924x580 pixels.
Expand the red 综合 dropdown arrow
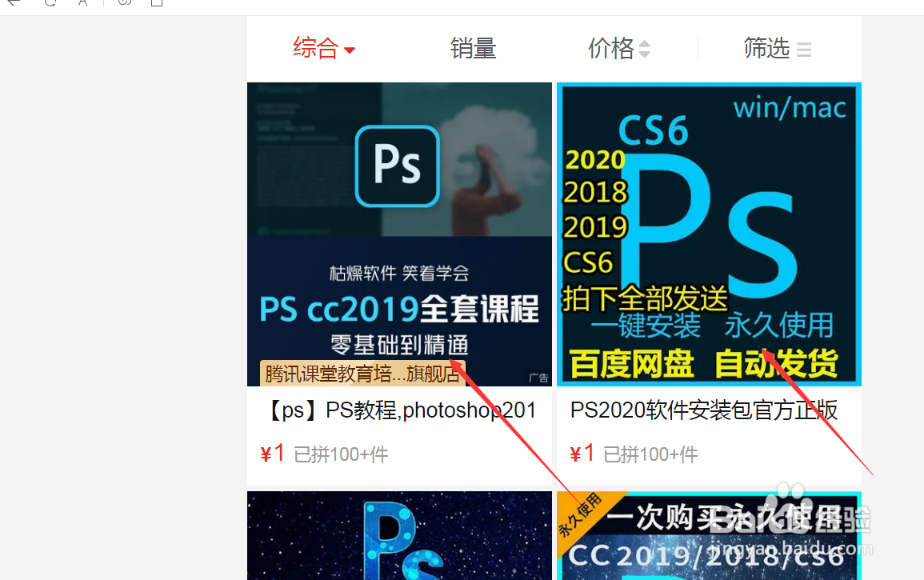pyautogui.click(x=350, y=50)
